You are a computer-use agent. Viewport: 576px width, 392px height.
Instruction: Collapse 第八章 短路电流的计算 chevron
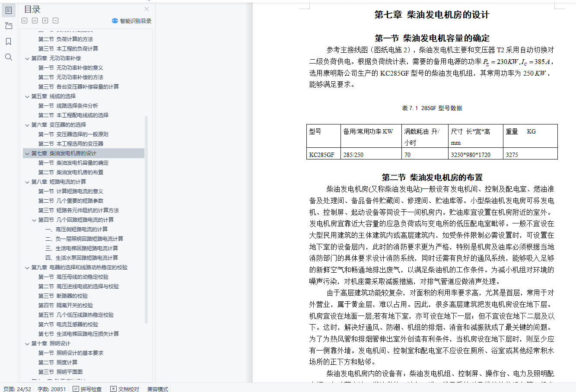point(27,182)
